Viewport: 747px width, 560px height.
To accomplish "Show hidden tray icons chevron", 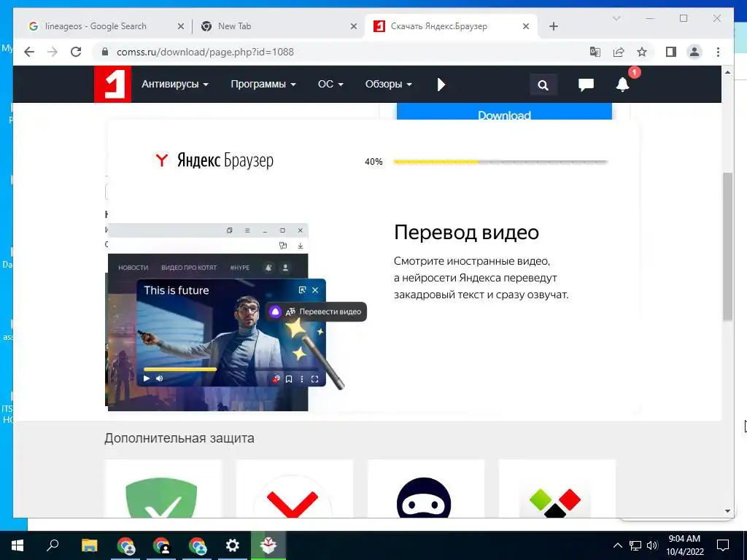I will click(x=617, y=545).
